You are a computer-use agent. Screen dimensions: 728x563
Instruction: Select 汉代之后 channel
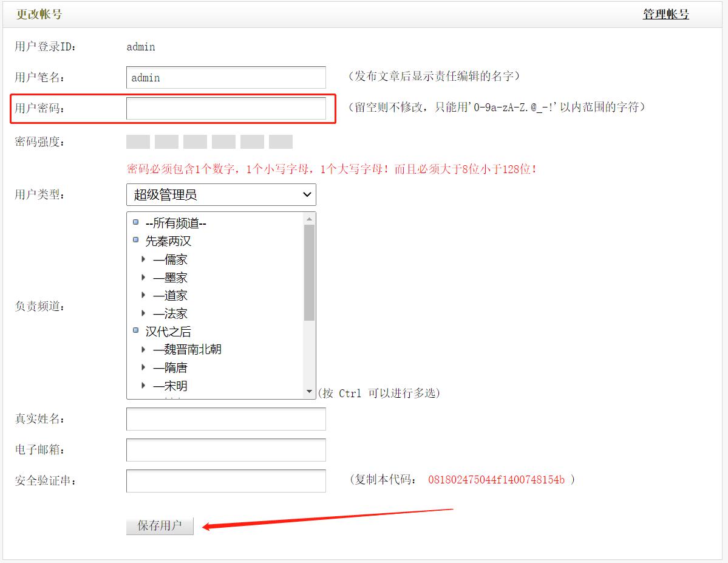coord(168,332)
